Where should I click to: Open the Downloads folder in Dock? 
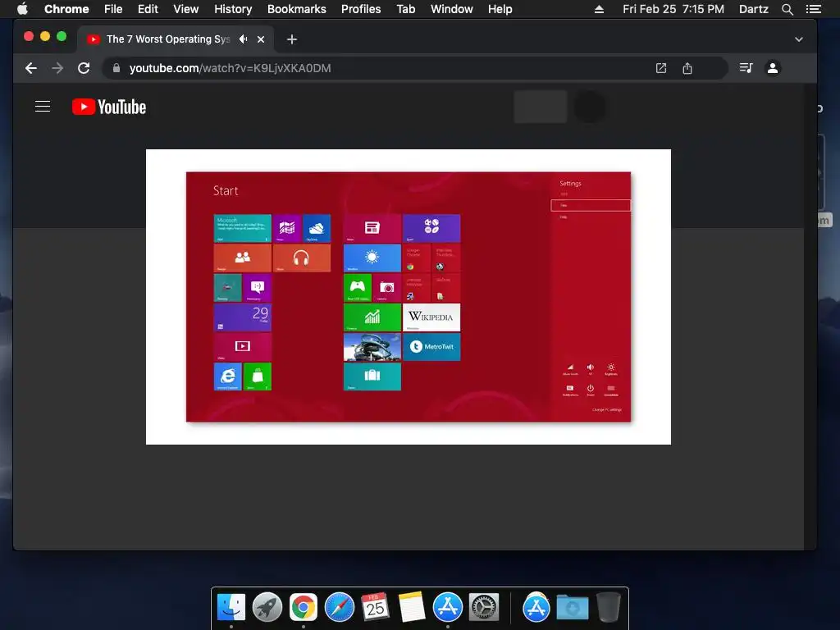pyautogui.click(x=572, y=607)
